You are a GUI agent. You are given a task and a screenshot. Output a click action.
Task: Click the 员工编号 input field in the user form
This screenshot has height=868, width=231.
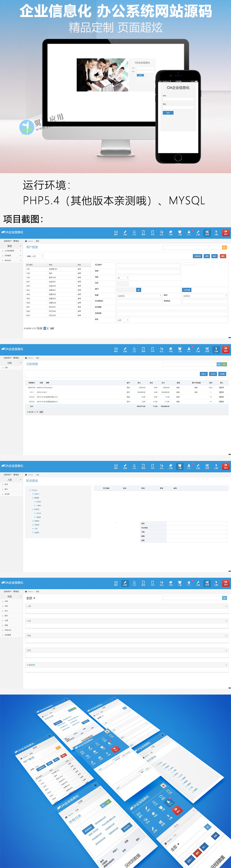click(x=148, y=265)
